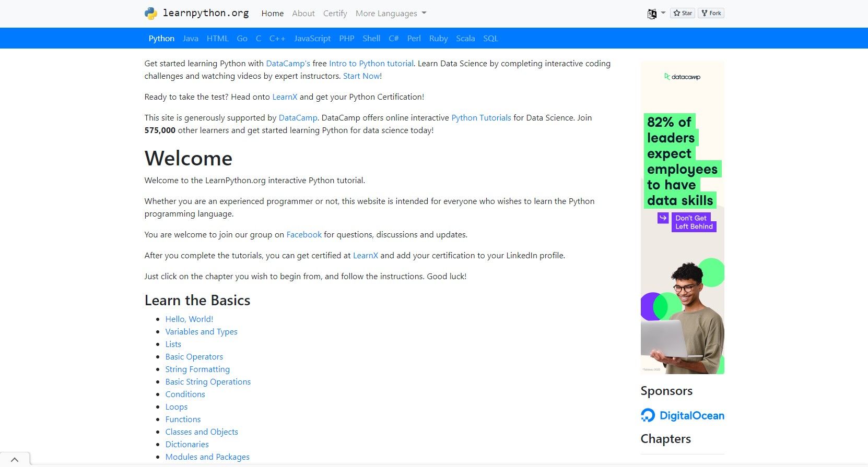The width and height of the screenshot is (868, 467).
Task: Visit the Facebook group link
Action: 304,235
